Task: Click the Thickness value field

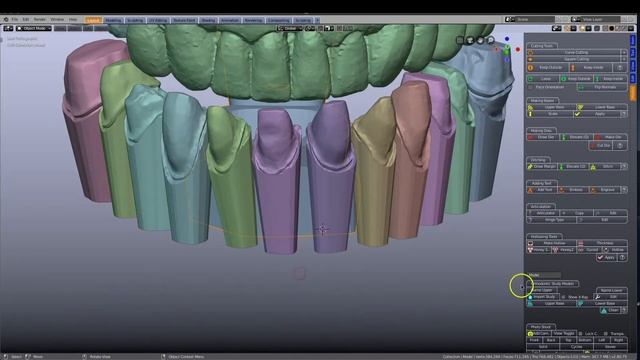Action: pos(602,243)
